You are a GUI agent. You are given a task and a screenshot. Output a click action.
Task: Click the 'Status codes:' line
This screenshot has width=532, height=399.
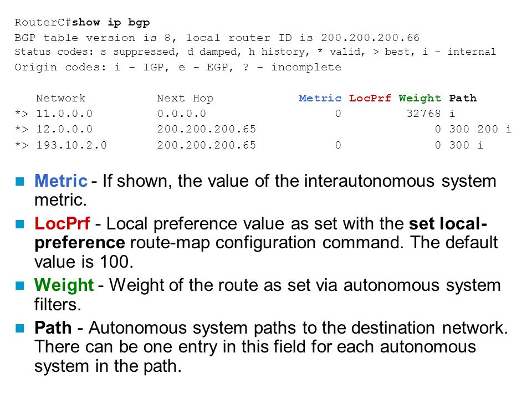click(x=255, y=52)
